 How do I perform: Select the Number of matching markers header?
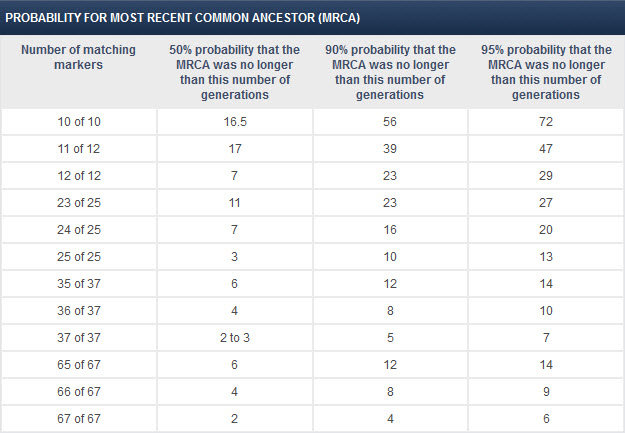click(79, 57)
